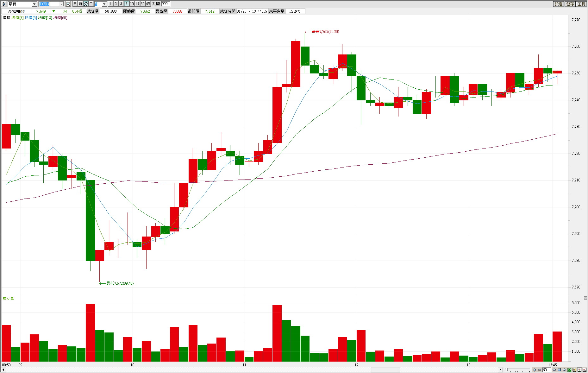This screenshot has width=588, height=373.
Task: Click the bar-width slider handle at bottom
Action: [507, 369]
